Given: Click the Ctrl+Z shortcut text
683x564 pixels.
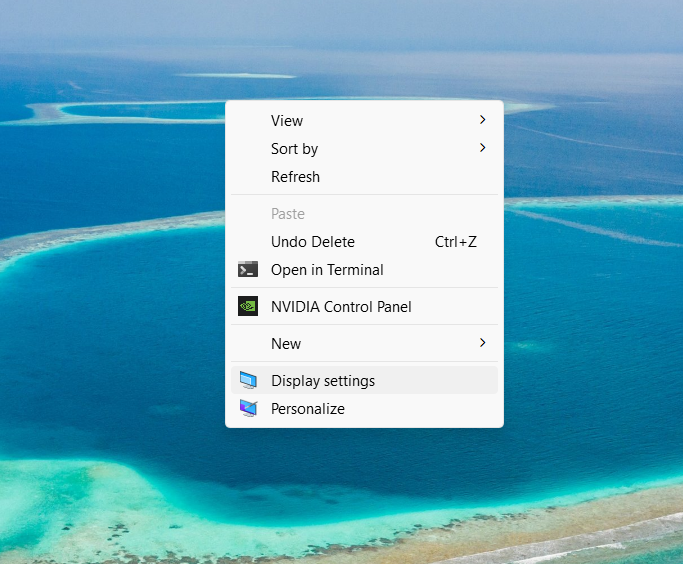Looking at the screenshot, I should [x=455, y=242].
